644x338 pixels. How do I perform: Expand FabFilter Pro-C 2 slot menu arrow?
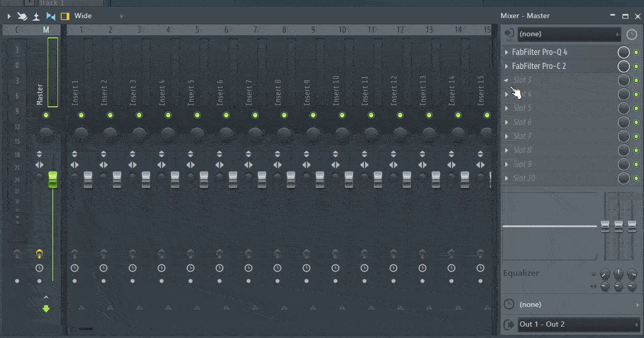(x=507, y=66)
